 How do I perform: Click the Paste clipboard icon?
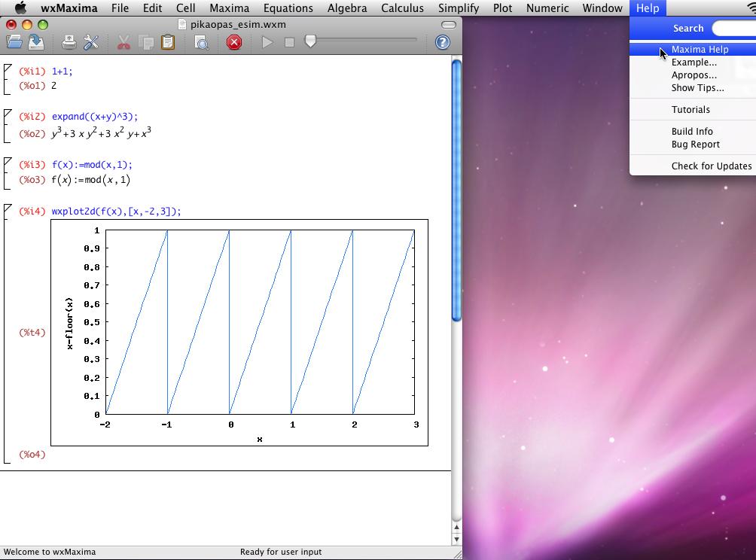tap(168, 42)
